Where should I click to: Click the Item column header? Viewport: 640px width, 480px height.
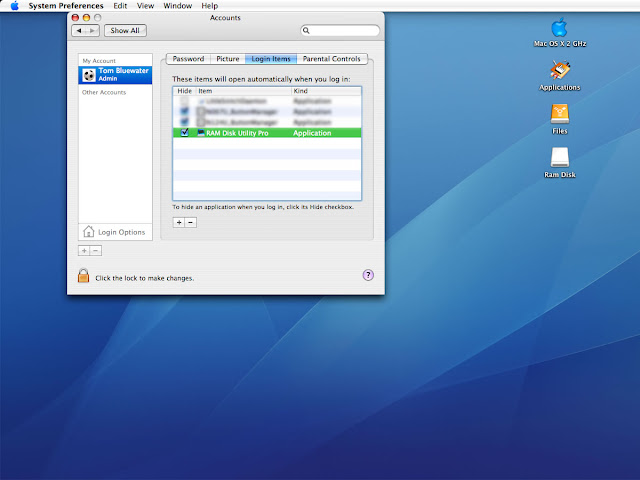(244, 91)
